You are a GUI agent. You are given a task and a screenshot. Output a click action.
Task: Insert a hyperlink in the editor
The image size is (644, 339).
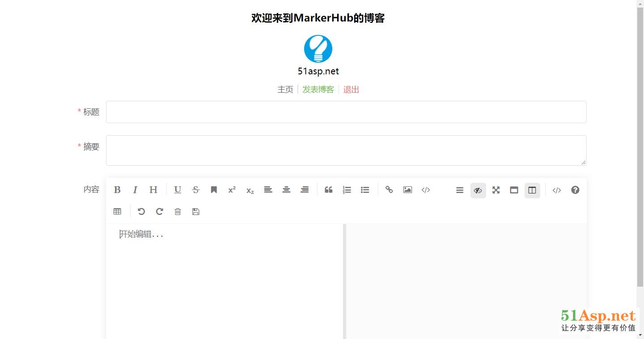(389, 190)
